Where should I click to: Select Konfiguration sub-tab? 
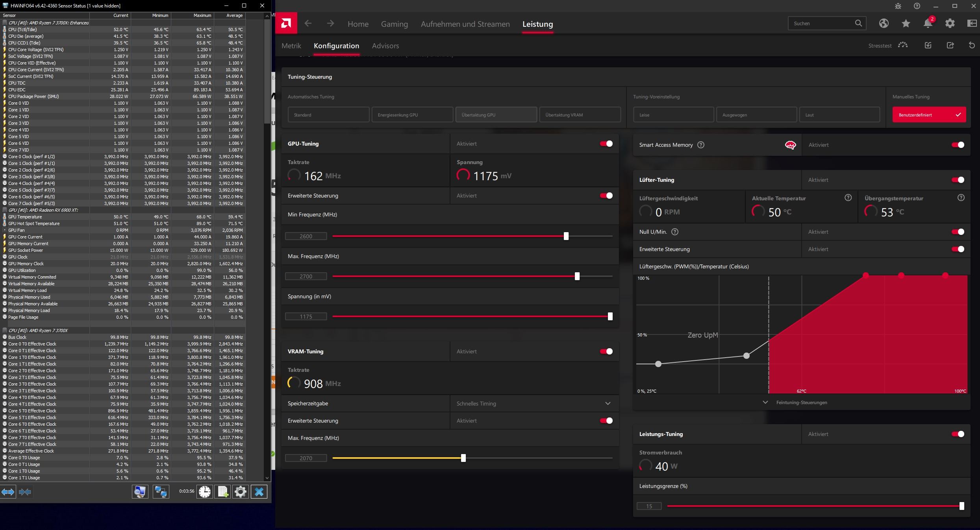coord(336,46)
